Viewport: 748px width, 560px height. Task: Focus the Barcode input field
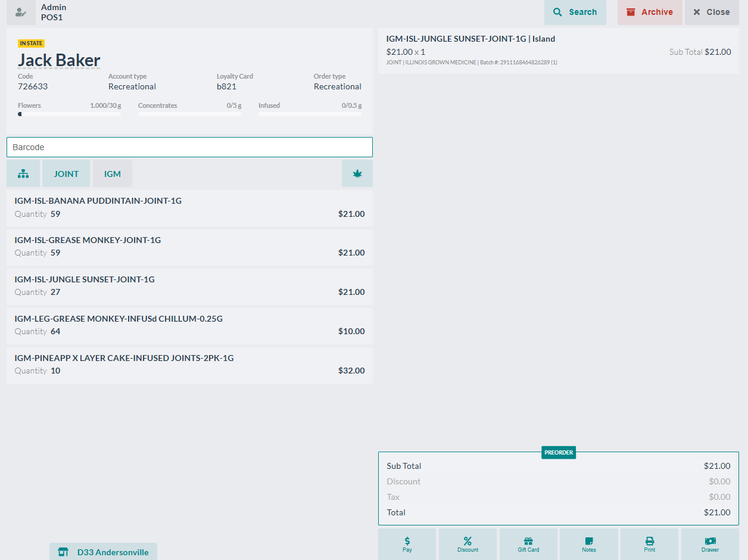tap(189, 147)
